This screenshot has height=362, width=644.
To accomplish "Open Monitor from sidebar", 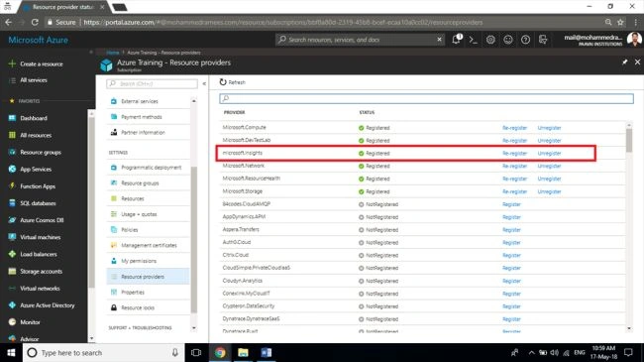I will 30,322.
